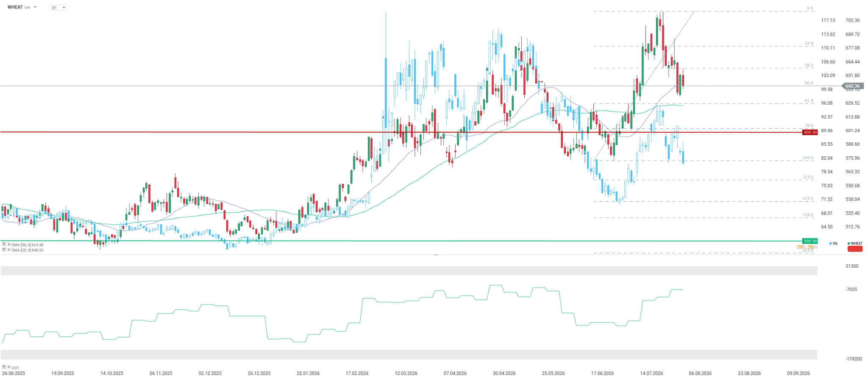Screen dimensions: 868x380
Task: Open settings icon for the COT indicator
Action: [x=4, y=367]
